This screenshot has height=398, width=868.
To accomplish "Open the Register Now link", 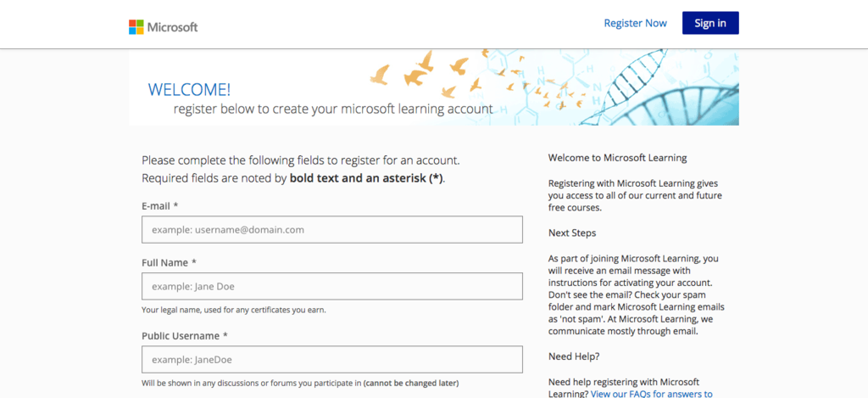I will point(635,23).
